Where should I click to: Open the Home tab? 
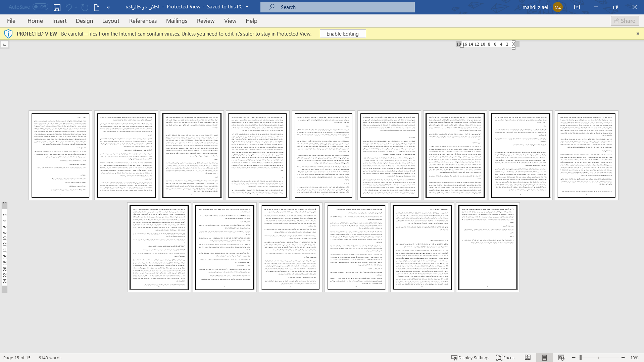35,21
